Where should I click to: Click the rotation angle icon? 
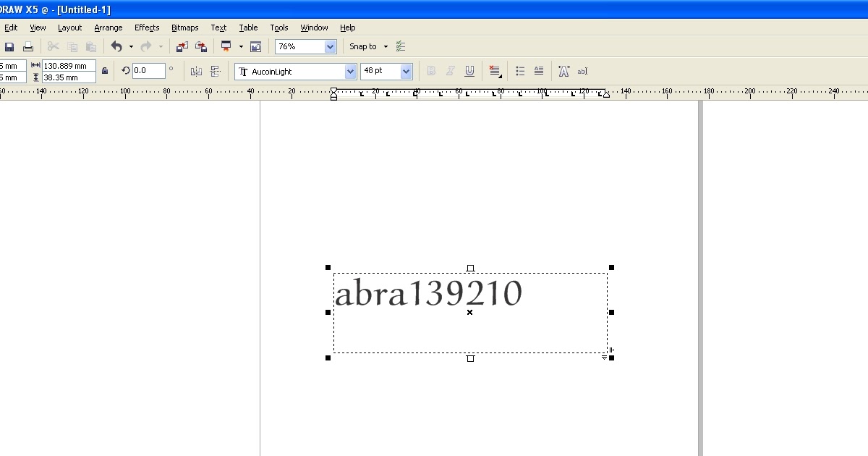pyautogui.click(x=126, y=71)
